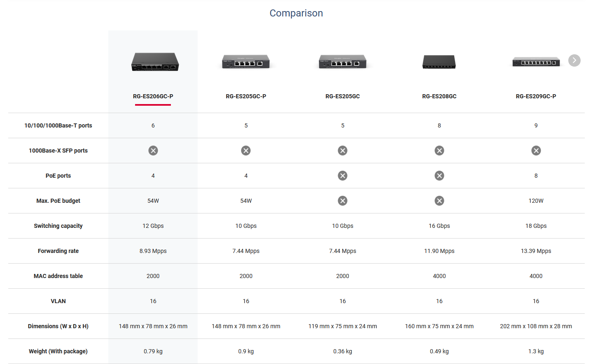This screenshot has width=593, height=364.
Task: Select the Switching capacity row label
Action: 58,226
